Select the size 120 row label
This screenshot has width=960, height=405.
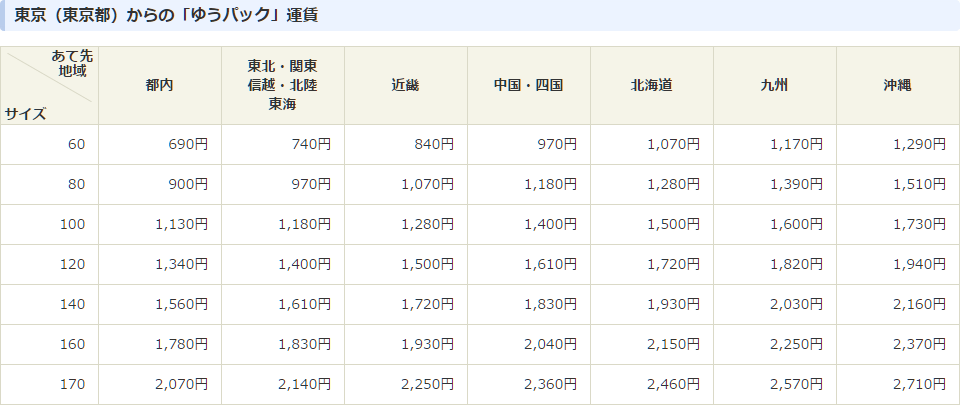click(x=72, y=264)
